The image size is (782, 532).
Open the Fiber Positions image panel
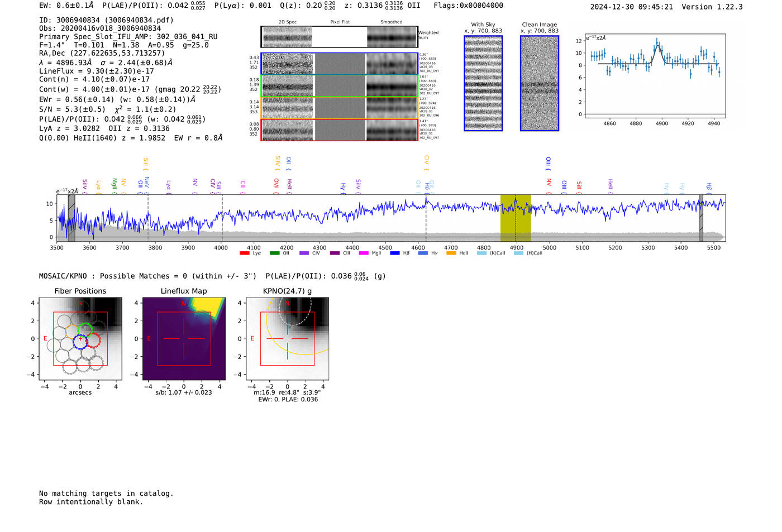pos(80,339)
